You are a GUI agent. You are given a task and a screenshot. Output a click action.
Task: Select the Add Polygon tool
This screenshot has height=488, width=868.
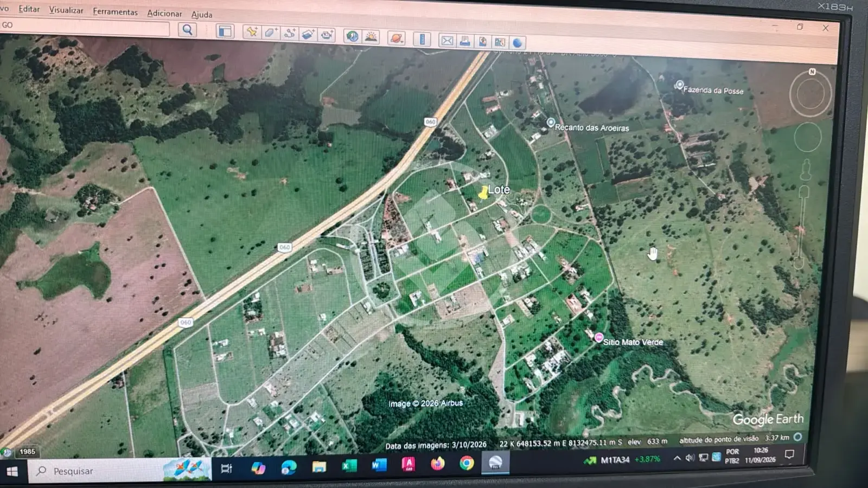click(271, 33)
